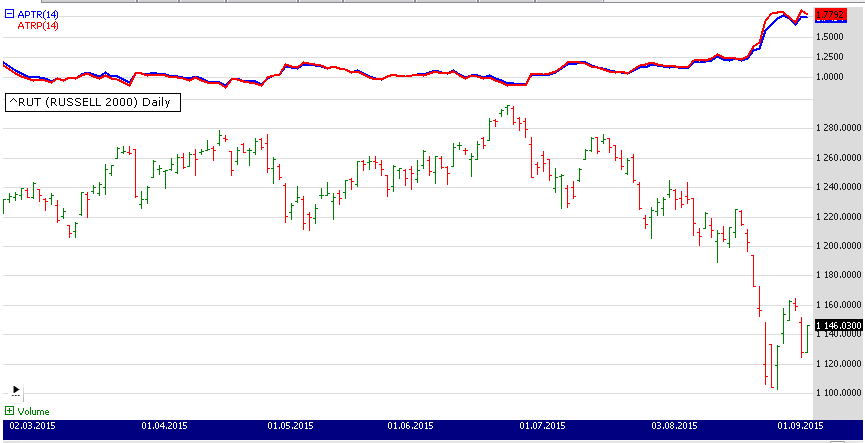The height and width of the screenshot is (443, 865).
Task: Click the 1.5000 indicator axis label
Action: tap(832, 36)
